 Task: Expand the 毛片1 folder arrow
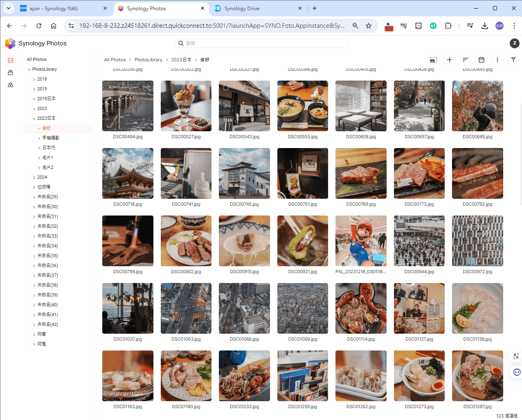coord(39,158)
